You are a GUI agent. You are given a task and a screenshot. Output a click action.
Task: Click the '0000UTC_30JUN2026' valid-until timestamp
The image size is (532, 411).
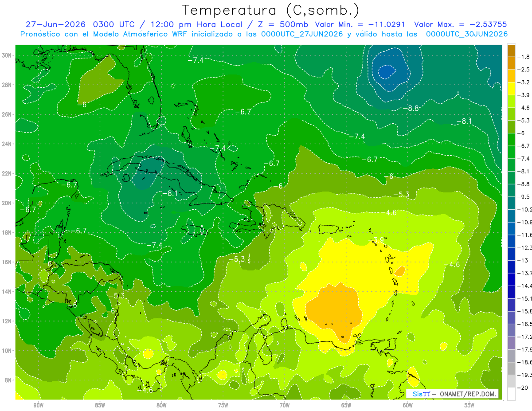pos(467,34)
